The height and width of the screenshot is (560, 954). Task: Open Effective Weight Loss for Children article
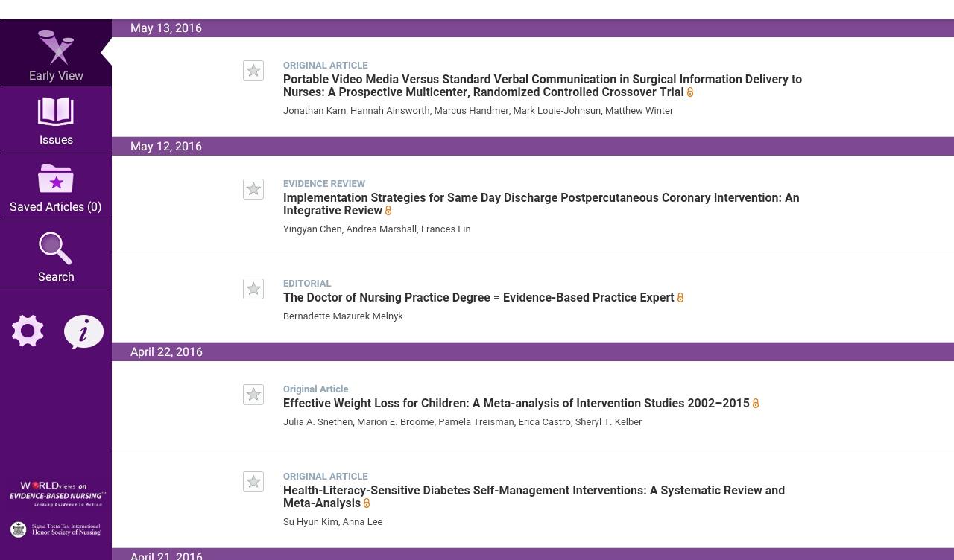coord(516,404)
